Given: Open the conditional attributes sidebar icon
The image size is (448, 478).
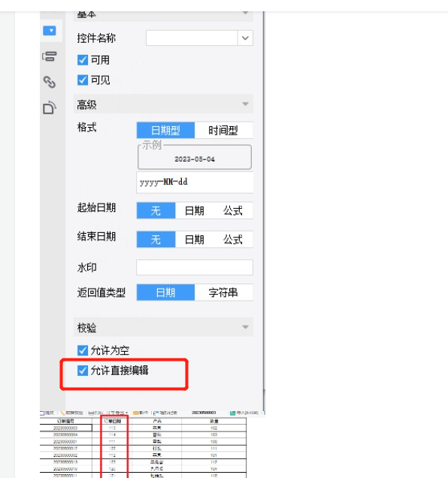Looking at the screenshot, I should click(x=50, y=56).
